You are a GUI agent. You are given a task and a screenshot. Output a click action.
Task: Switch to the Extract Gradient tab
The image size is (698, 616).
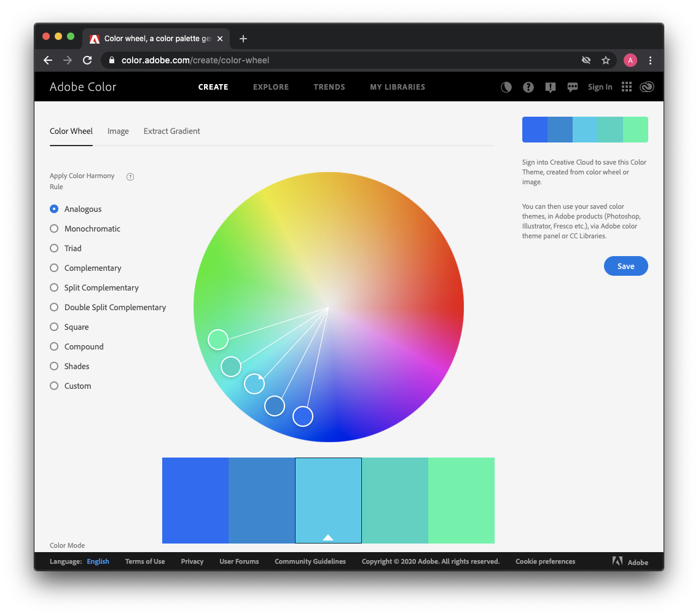[172, 131]
